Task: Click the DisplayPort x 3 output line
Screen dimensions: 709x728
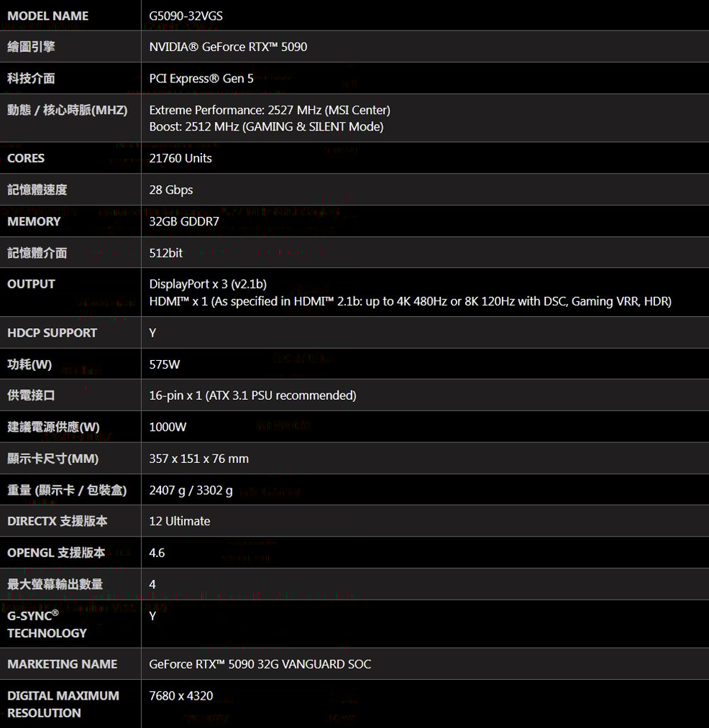Action: click(x=208, y=284)
